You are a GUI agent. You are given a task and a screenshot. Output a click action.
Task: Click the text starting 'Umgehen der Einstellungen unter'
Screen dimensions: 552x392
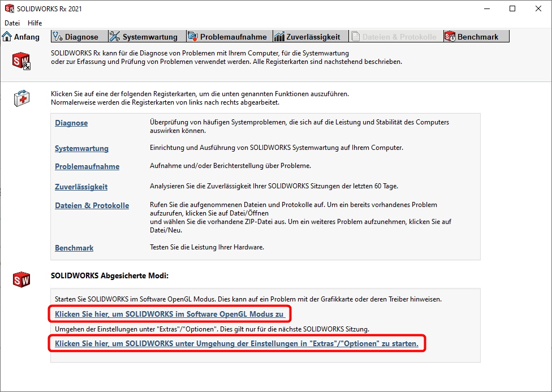tap(212, 329)
